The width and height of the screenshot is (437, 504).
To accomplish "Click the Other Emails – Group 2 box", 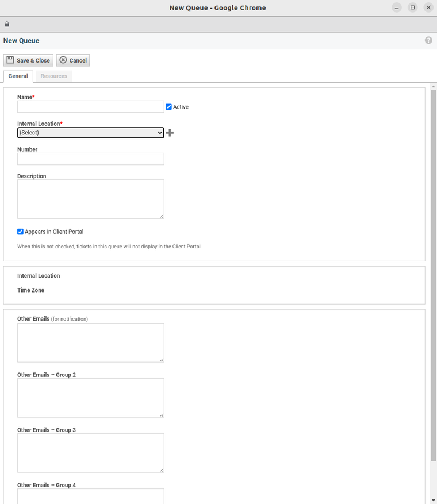I will pyautogui.click(x=91, y=398).
